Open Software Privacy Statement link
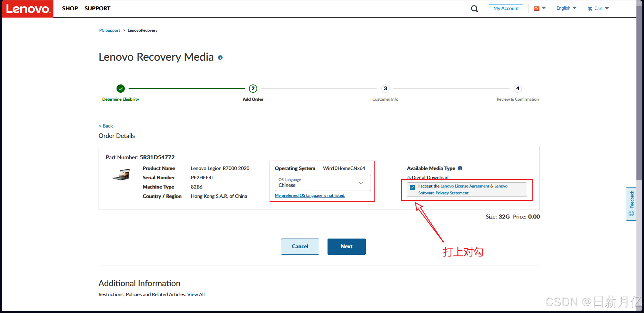 443,193
